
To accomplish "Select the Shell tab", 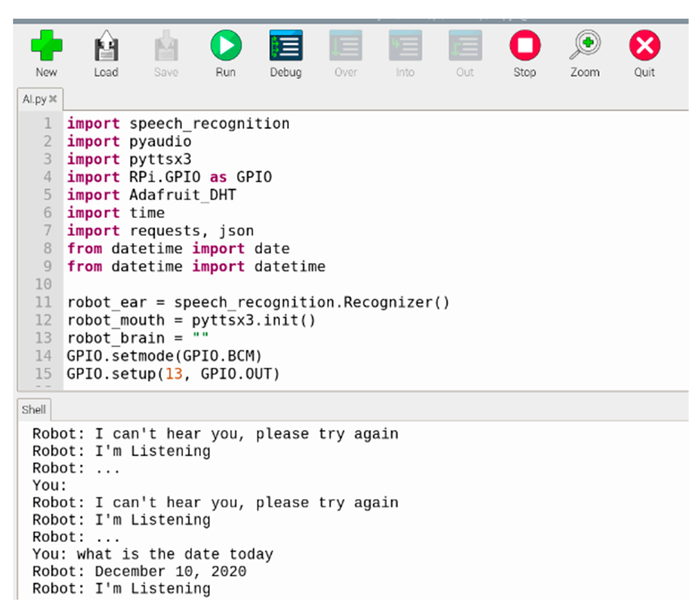I will click(34, 409).
